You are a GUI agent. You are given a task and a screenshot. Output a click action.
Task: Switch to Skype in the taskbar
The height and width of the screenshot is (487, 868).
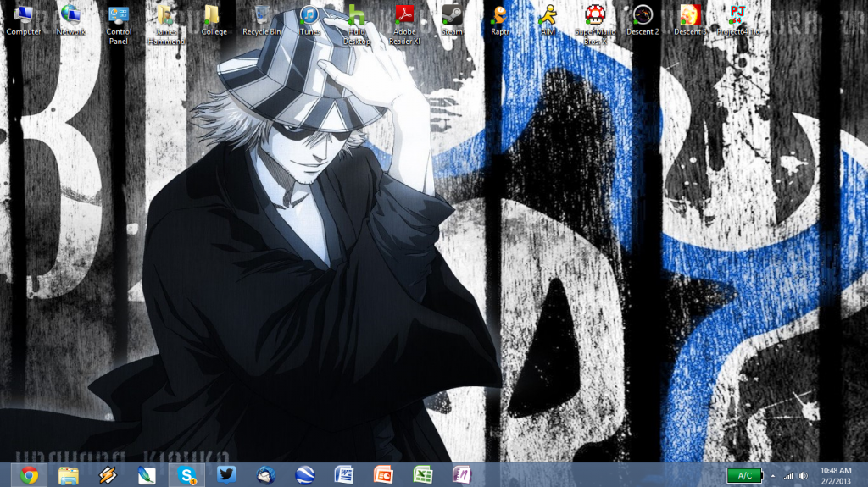[186, 475]
